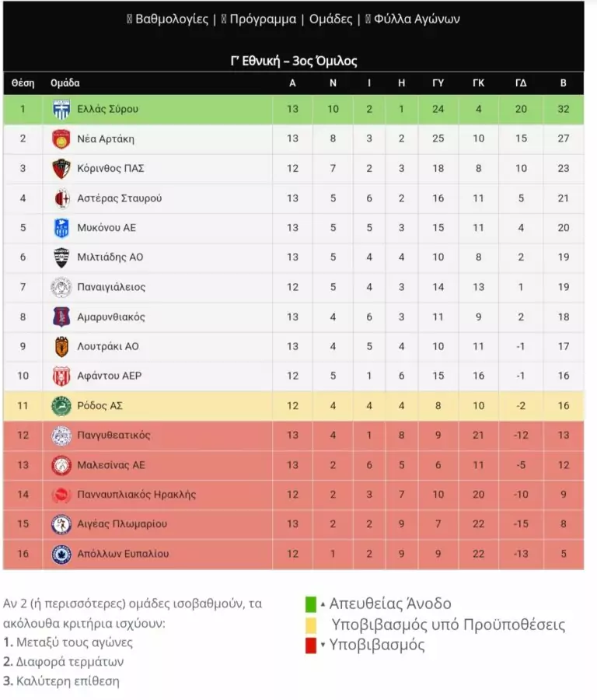Click the red Υποβιβασμός legend swatch
This screenshot has height=700, width=597.
(311, 646)
